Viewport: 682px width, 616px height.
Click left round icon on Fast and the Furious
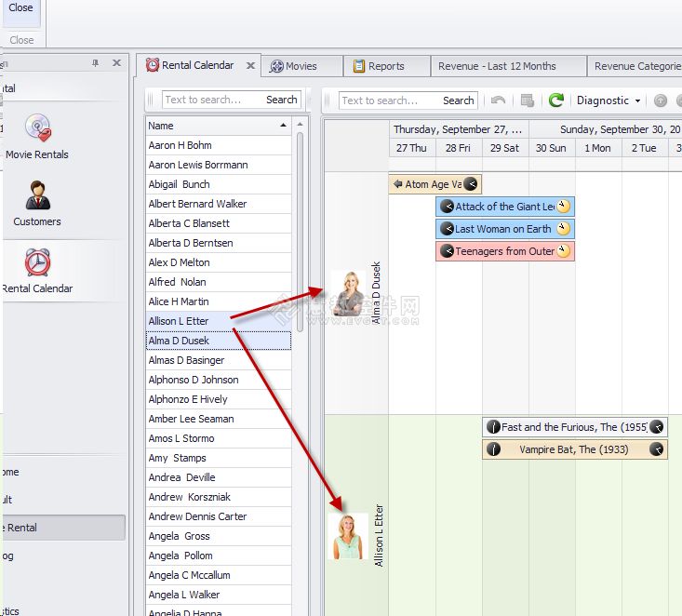click(493, 427)
